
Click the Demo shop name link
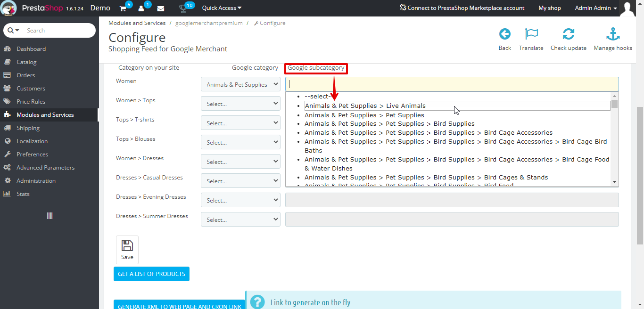100,8
